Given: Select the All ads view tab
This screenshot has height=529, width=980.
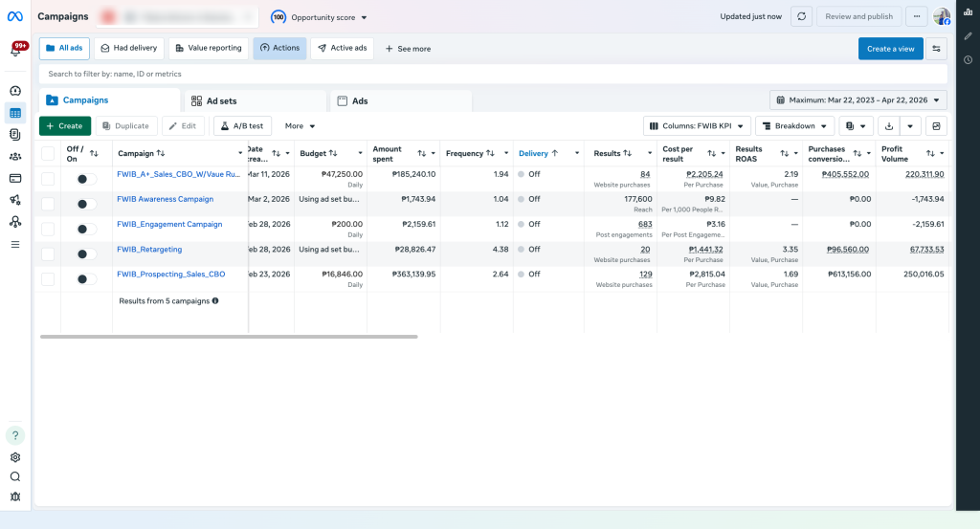Looking at the screenshot, I should point(64,48).
